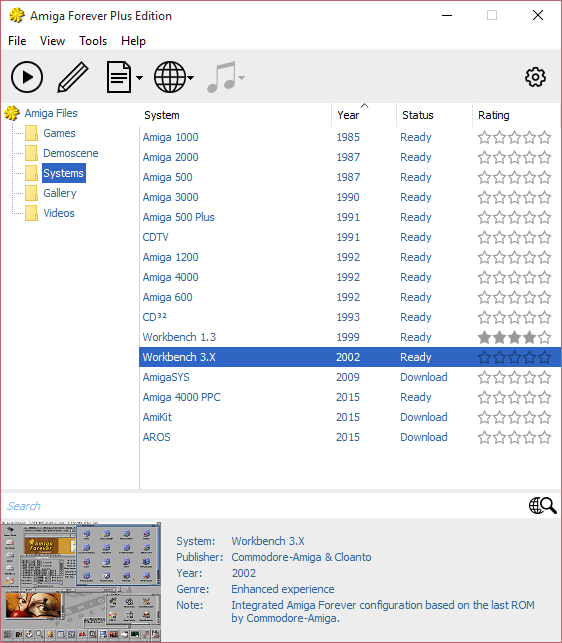Click into the Search field
Screen dimensions: 562x643
click(263, 506)
